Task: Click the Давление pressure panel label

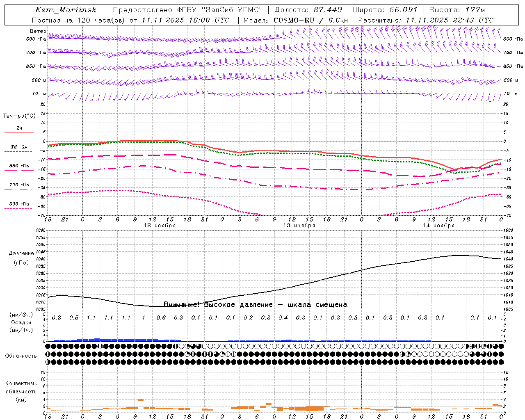Action: tap(21, 253)
